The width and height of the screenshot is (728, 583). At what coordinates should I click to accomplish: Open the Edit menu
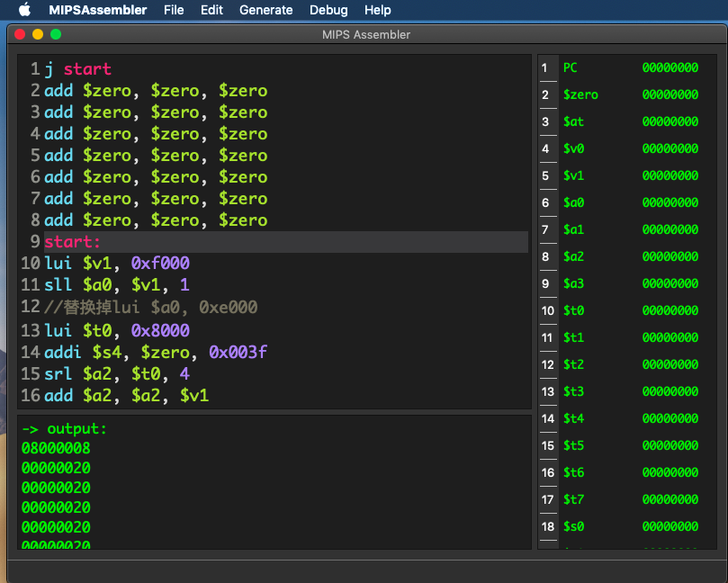(211, 10)
